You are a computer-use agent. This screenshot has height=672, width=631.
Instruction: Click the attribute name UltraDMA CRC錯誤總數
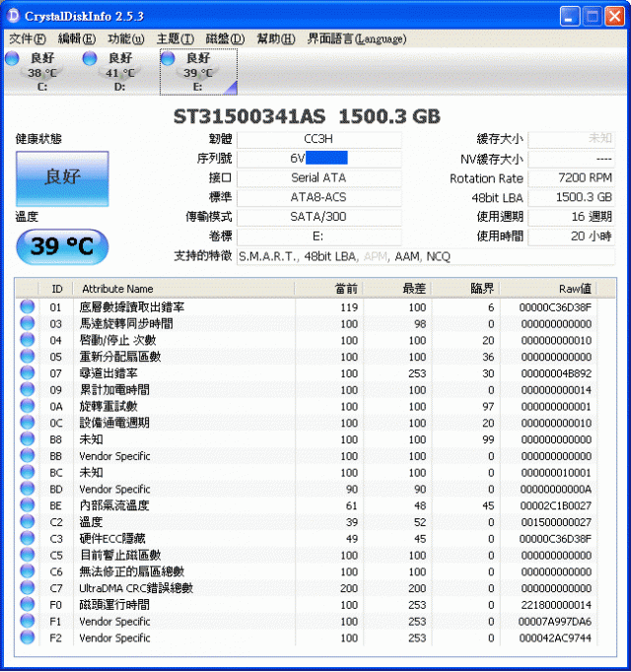(136, 588)
